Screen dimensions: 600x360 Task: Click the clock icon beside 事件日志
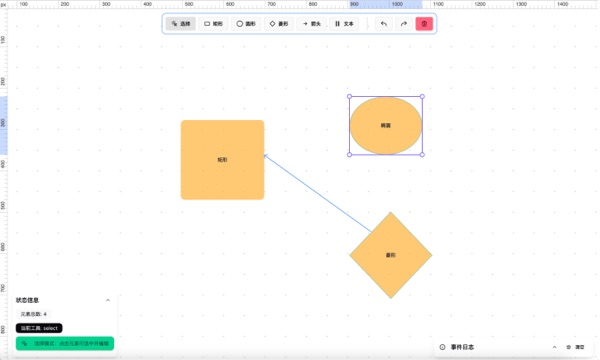442,347
